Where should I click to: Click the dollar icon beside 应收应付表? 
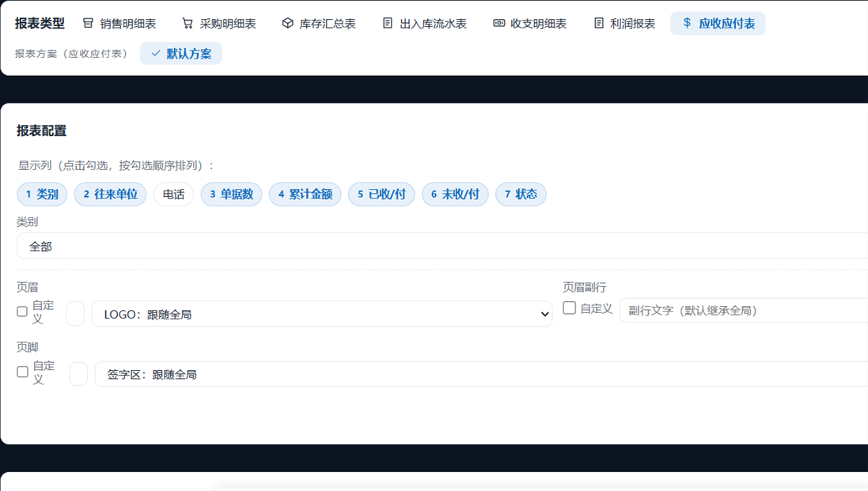[x=687, y=23]
